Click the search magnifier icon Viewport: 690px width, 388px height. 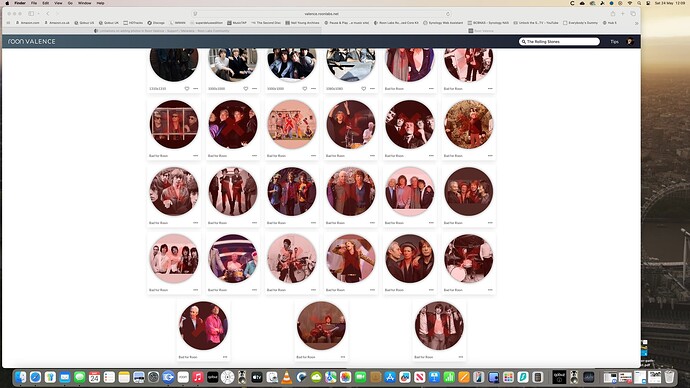pos(524,41)
